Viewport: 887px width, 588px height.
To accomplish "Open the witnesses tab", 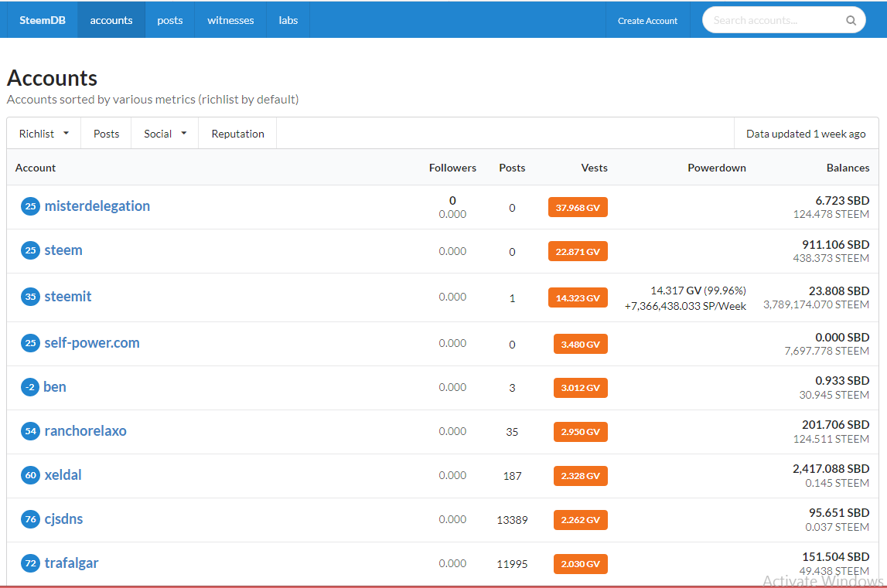I will [x=230, y=20].
